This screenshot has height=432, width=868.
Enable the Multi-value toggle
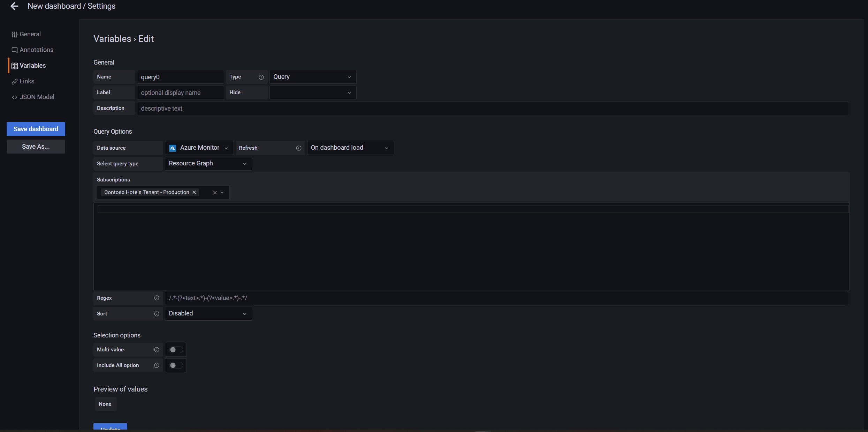coord(175,350)
